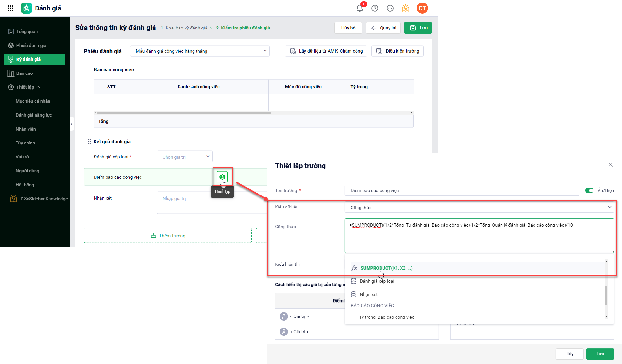Toggle the Ẩn/Hiện switch

tap(589, 190)
